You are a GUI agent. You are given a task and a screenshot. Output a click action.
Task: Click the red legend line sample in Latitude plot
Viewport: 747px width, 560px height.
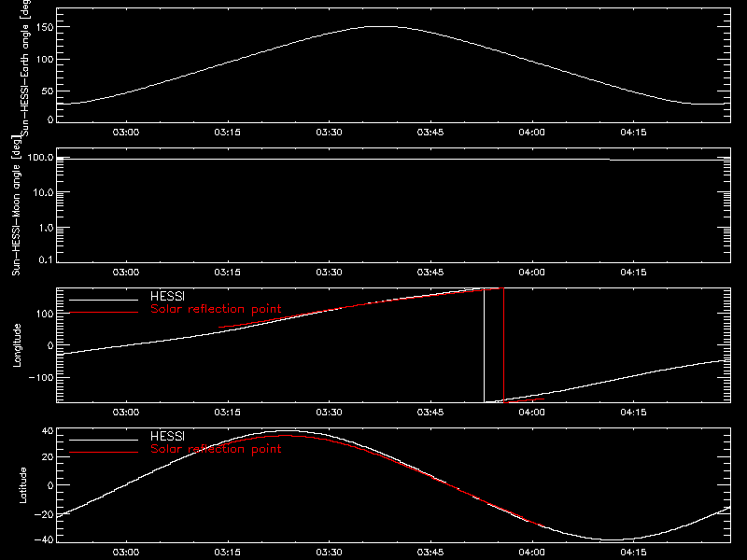pos(104,453)
